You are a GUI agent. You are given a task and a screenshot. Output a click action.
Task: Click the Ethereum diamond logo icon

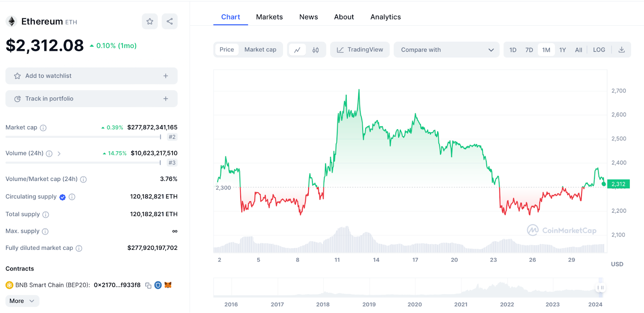(x=12, y=21)
